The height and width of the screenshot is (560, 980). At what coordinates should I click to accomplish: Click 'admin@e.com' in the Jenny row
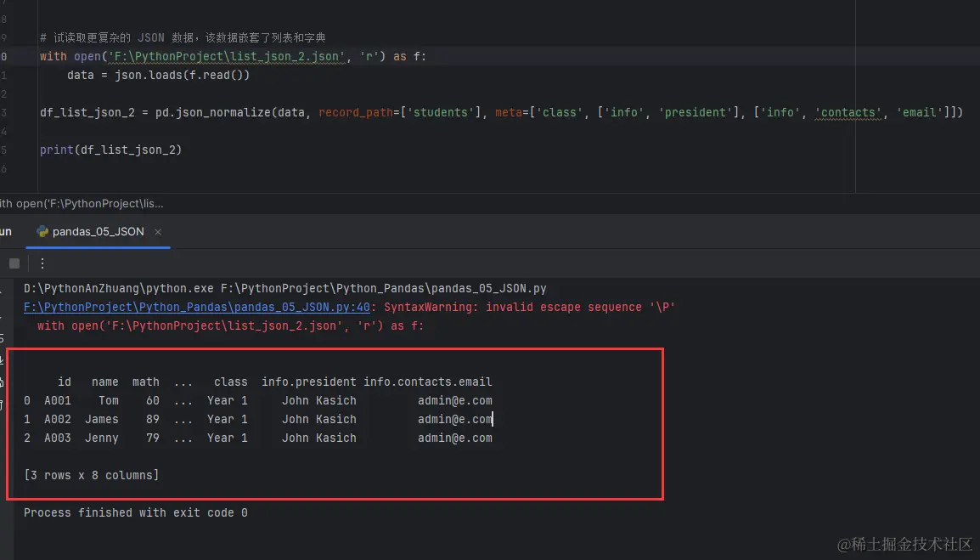455,438
